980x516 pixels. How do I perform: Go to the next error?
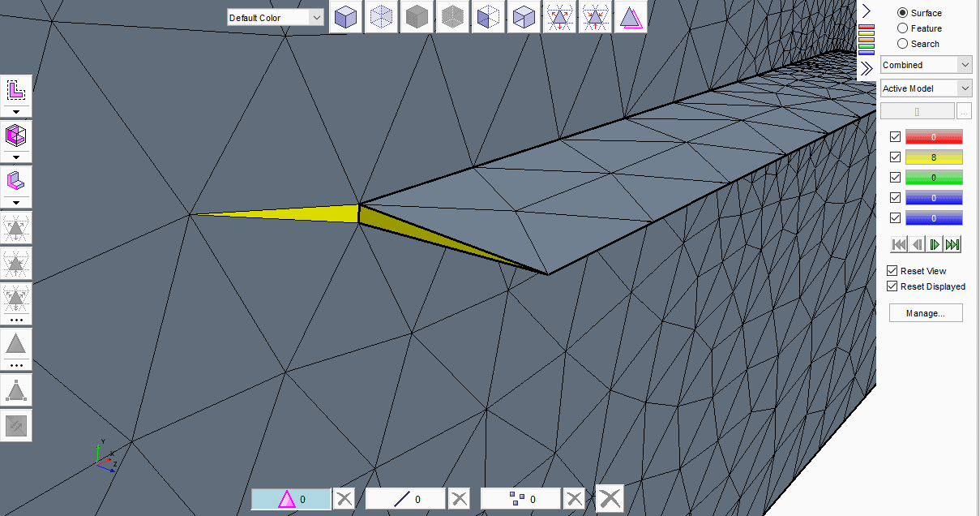(935, 244)
